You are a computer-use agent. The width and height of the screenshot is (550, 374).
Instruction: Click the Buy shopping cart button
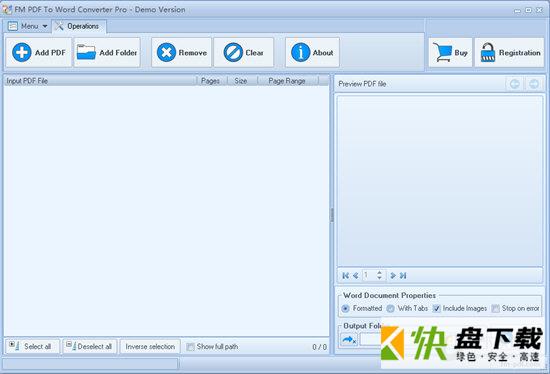coord(450,53)
